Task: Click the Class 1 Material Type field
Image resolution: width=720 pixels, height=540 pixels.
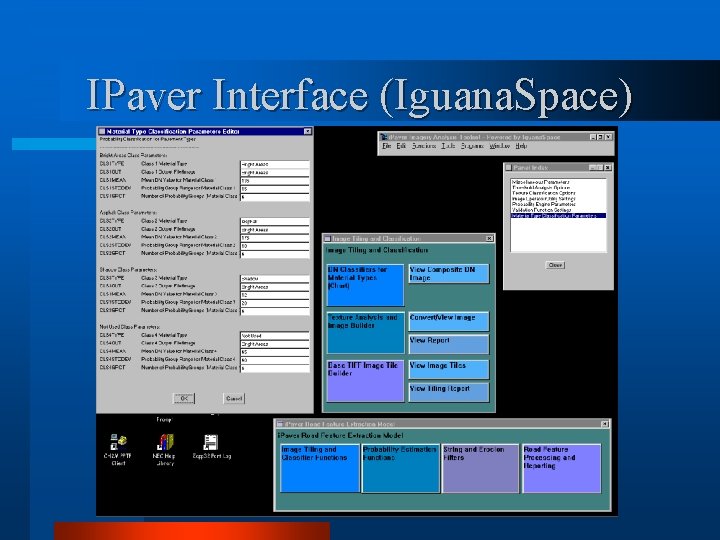Action: pos(275,164)
